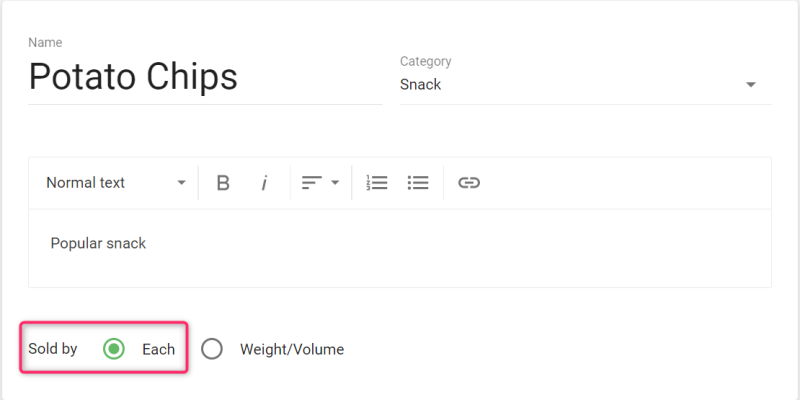Toggle bold formatting in the description editor
800x400 pixels.
pos(223,183)
